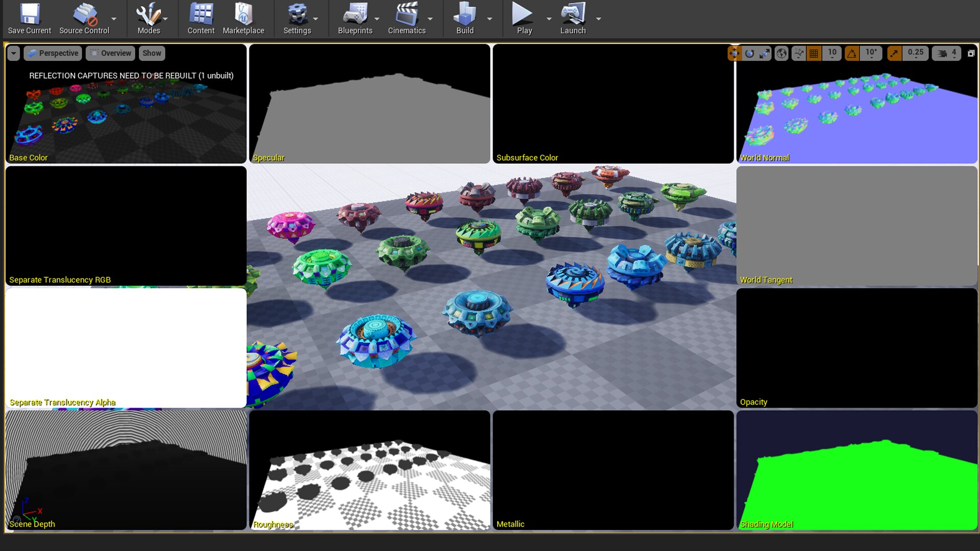
Task: Select the rotate transform tool
Action: [749, 53]
